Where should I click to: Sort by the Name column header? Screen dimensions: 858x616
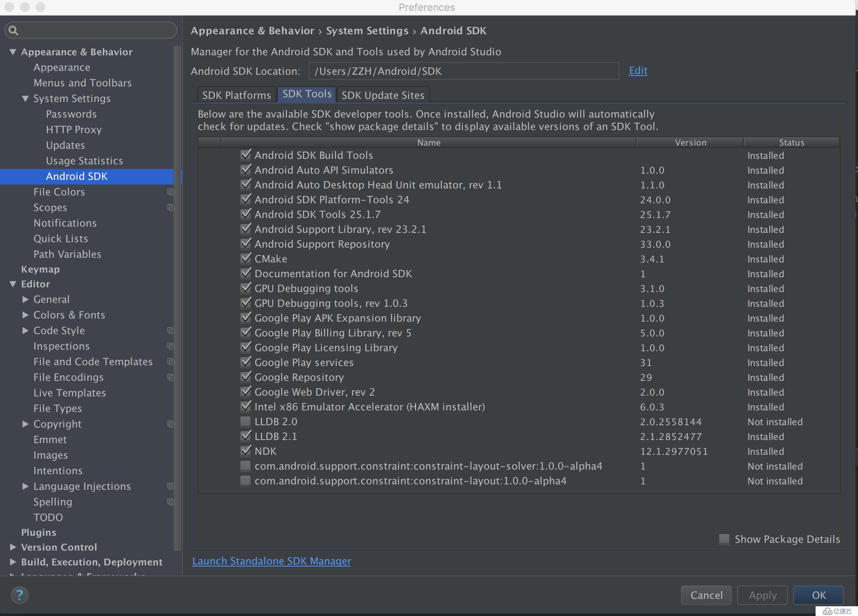(429, 143)
